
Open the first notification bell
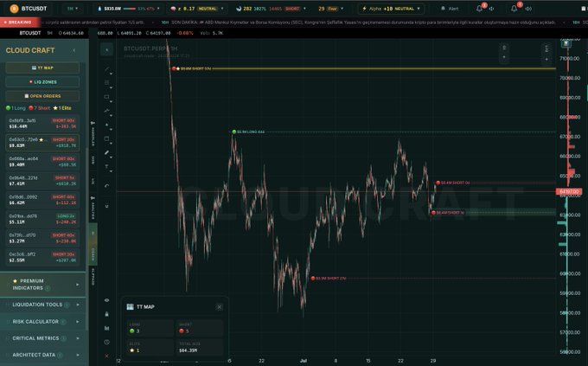click(480, 9)
